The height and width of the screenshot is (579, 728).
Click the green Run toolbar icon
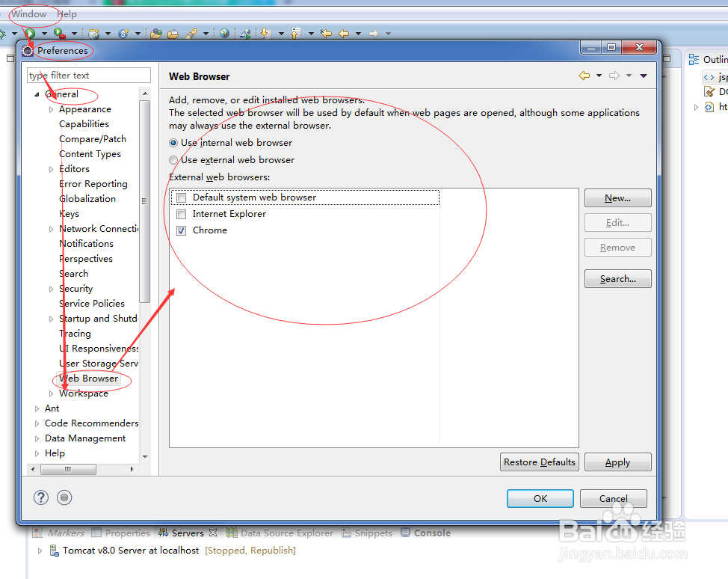30,34
